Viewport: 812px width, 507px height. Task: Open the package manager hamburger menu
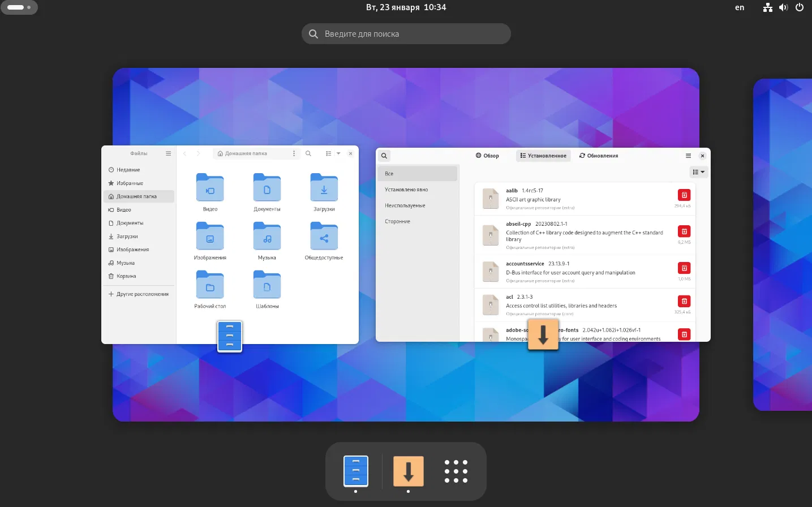tap(688, 156)
